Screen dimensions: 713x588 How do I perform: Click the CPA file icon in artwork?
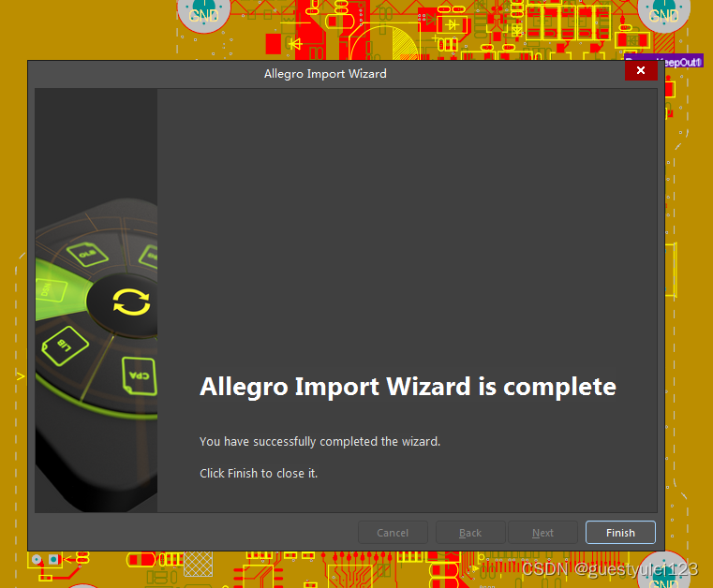click(x=140, y=375)
